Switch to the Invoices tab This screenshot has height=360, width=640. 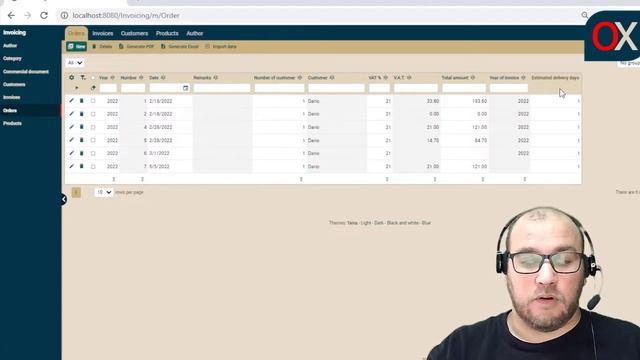pyautogui.click(x=102, y=33)
